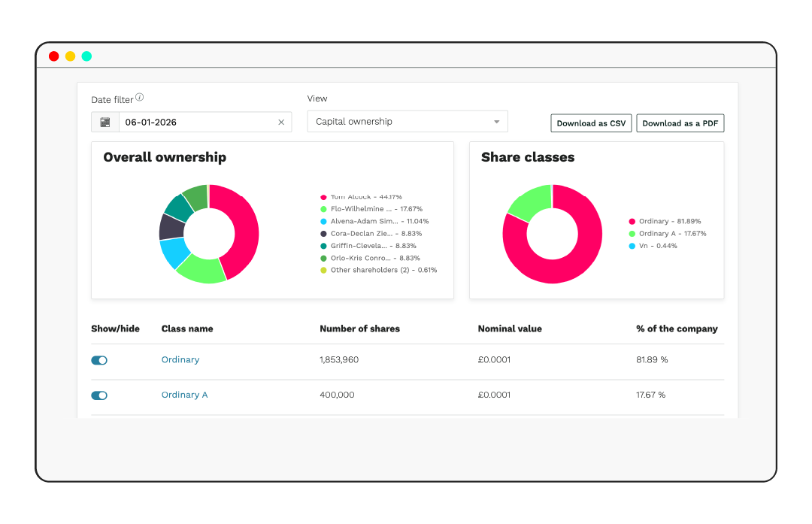Open the Capital ownership view dropdown
812x524 pixels.
[407, 122]
